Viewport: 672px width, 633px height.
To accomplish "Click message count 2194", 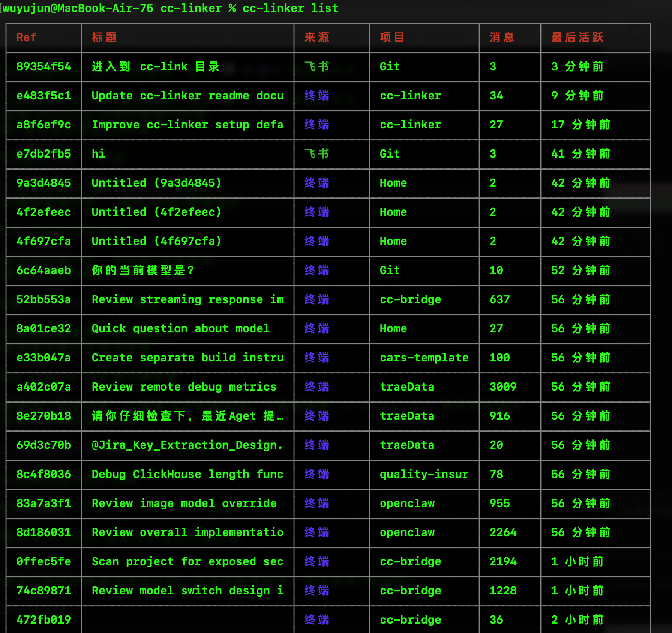I will click(503, 562).
